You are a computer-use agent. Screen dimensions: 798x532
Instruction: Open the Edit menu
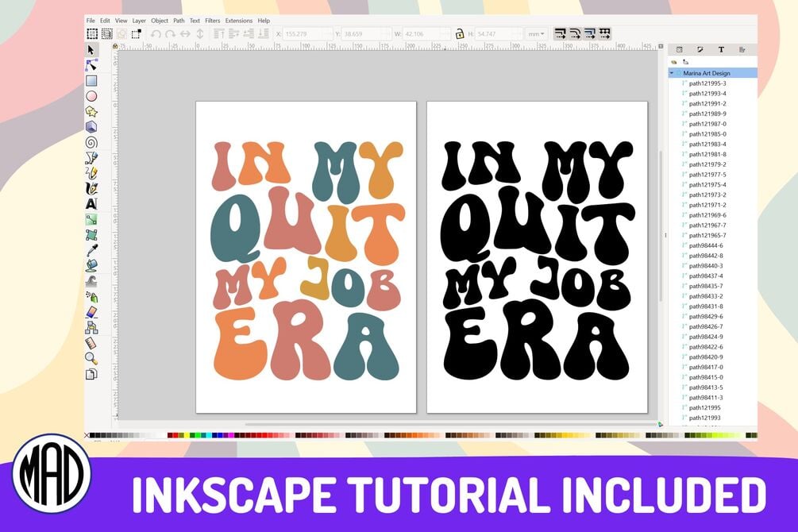pyautogui.click(x=105, y=21)
